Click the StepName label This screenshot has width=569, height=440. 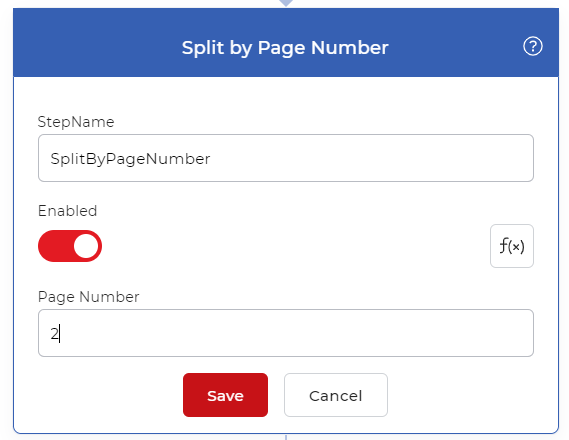(x=76, y=122)
